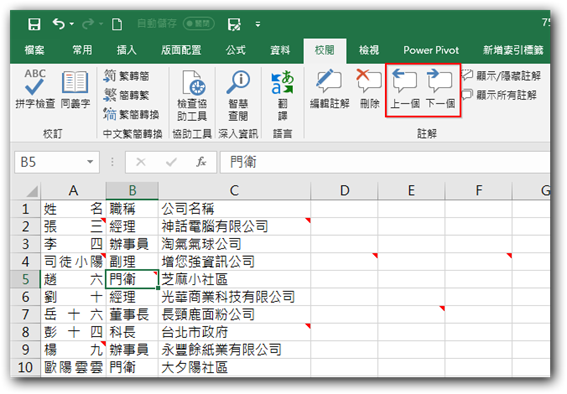This screenshot has height=394, width=567.
Task: Select cell 神話電腦有限公司
Action: pyautogui.click(x=234, y=227)
